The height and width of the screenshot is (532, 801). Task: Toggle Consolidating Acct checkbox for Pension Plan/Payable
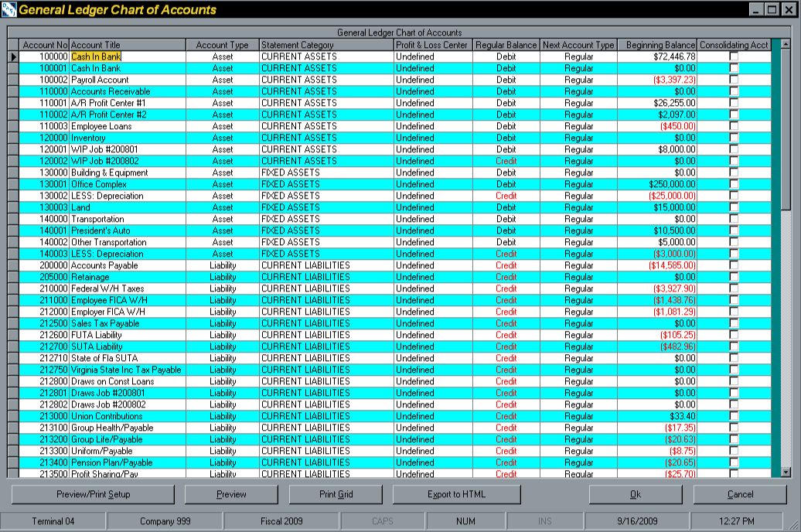pos(734,462)
